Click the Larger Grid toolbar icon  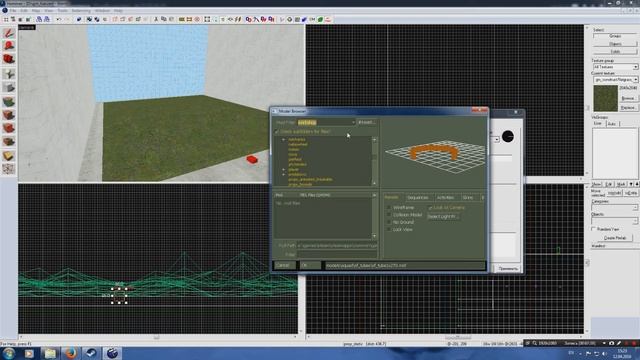click(x=28, y=19)
